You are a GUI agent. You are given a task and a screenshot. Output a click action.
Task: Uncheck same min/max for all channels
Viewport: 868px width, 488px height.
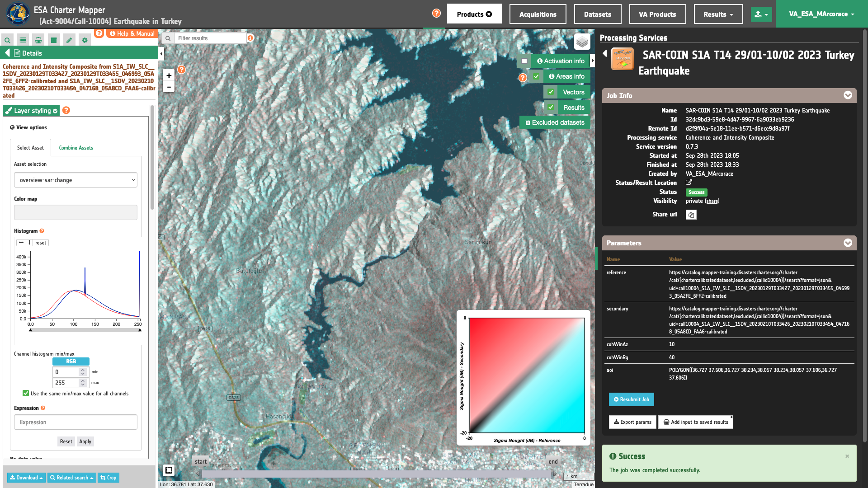coord(26,394)
